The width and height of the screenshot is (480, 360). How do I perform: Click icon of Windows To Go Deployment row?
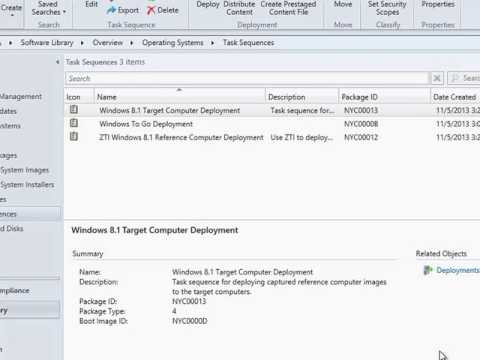(74, 123)
